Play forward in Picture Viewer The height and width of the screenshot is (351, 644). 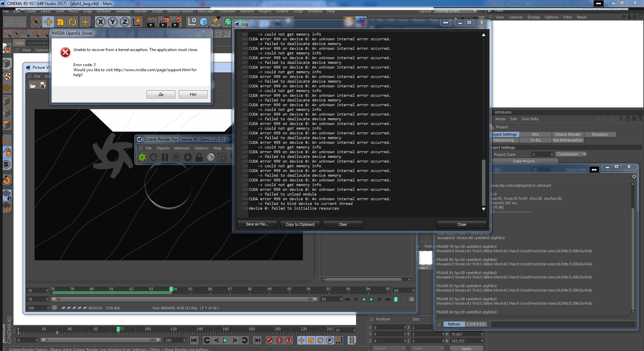coord(372,299)
